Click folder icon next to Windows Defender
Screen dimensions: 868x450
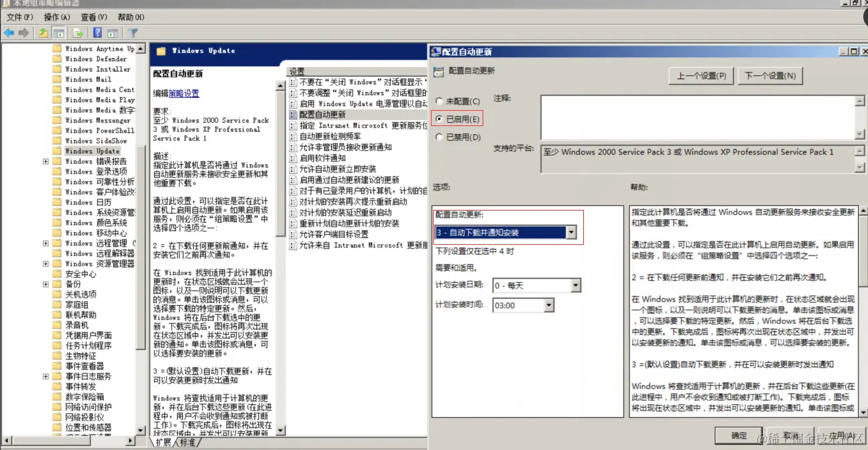coord(58,59)
